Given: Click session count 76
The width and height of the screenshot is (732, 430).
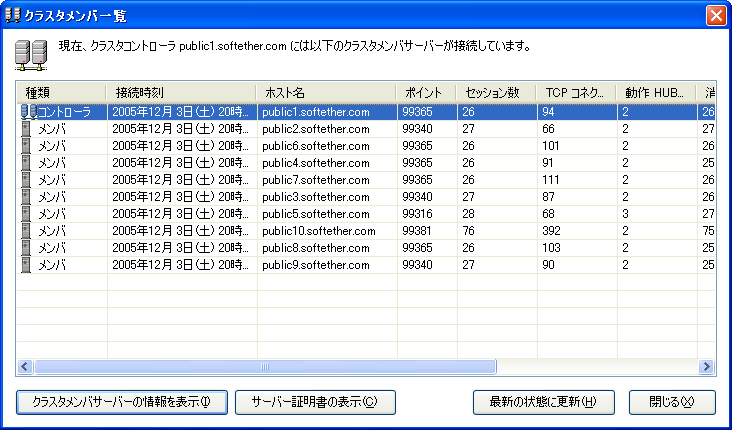Looking at the screenshot, I should pyautogui.click(x=468, y=231).
